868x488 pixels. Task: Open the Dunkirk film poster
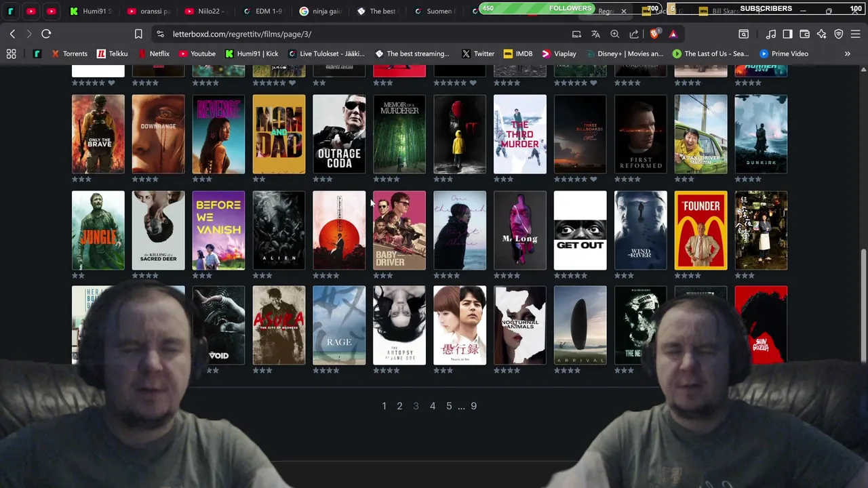click(761, 134)
